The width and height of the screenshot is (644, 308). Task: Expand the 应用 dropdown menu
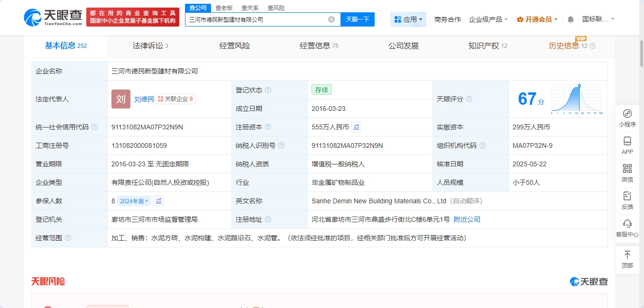(x=408, y=19)
